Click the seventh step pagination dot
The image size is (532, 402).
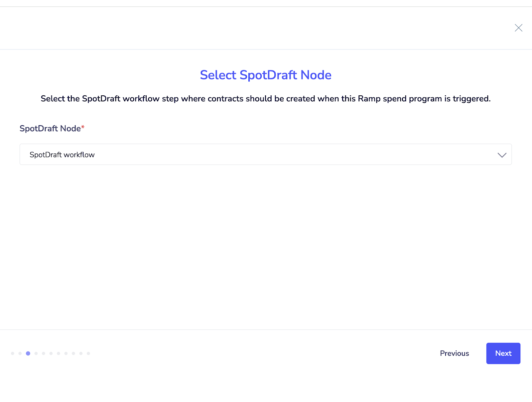point(59,353)
